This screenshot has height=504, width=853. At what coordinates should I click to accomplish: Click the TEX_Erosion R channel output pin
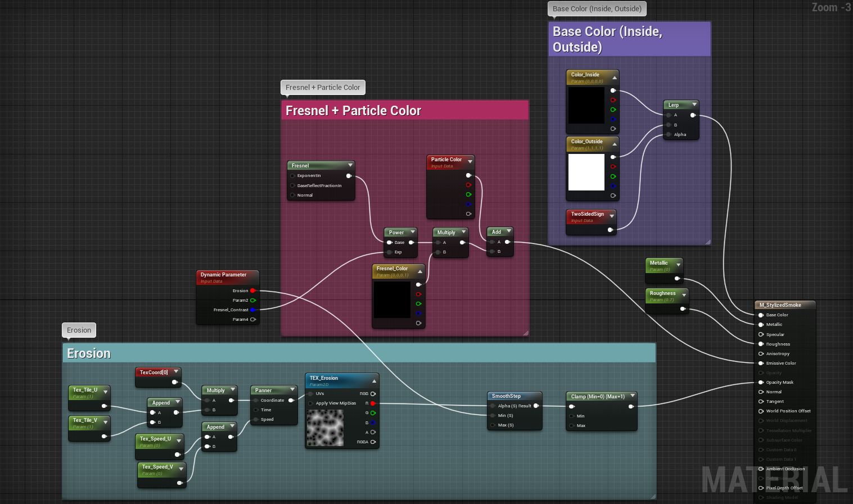pyautogui.click(x=373, y=403)
